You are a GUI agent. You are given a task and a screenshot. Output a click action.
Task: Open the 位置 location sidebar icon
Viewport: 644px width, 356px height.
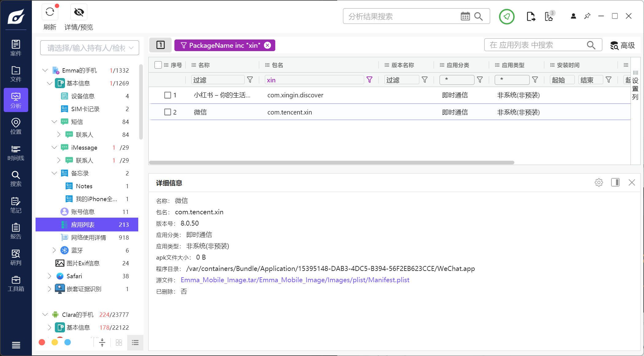click(x=16, y=126)
